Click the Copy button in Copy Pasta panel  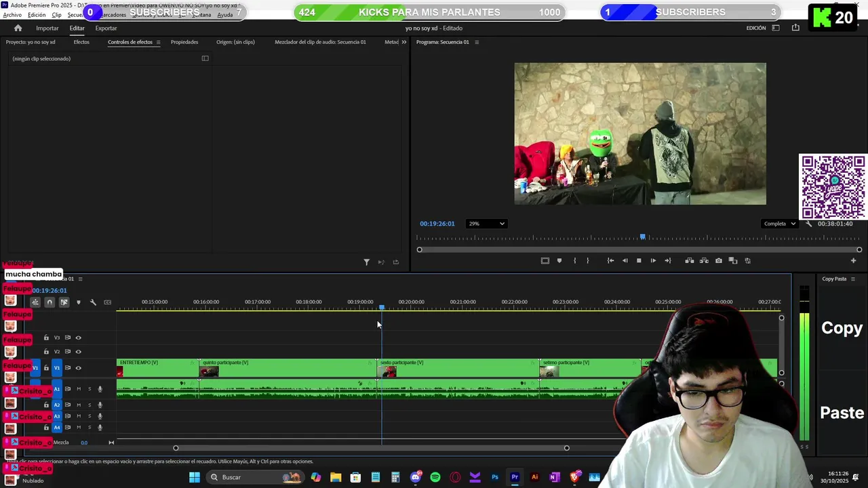(x=842, y=328)
